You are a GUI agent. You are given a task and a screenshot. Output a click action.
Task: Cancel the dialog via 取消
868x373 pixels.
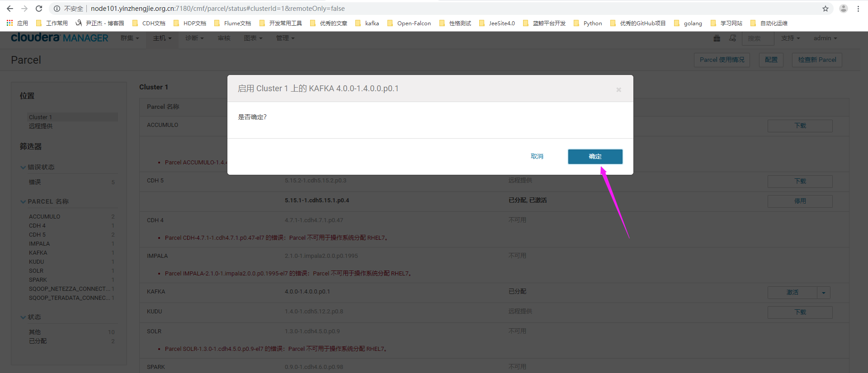tap(537, 156)
